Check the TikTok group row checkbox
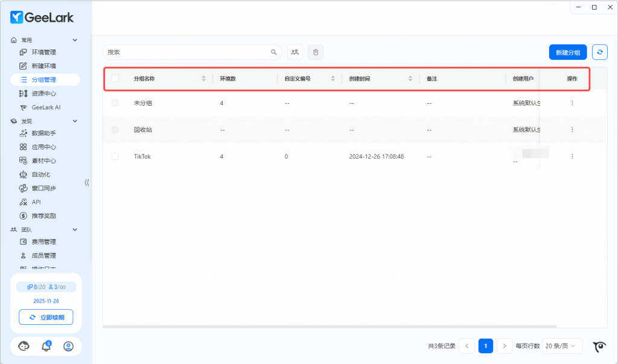The image size is (618, 364). (x=115, y=156)
